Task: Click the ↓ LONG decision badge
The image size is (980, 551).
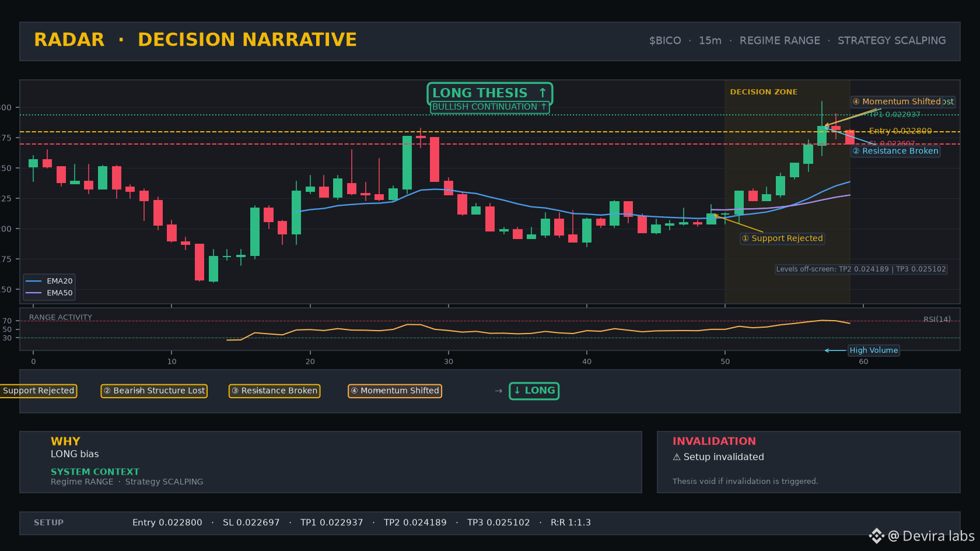Action: pos(534,391)
